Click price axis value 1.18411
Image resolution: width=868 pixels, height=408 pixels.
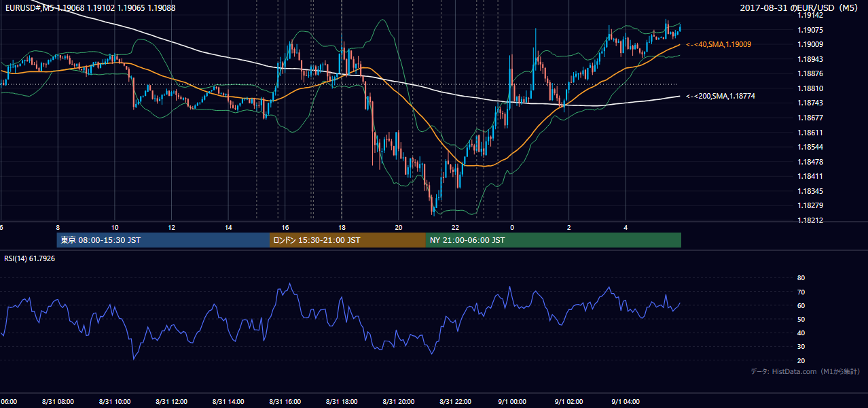812,176
